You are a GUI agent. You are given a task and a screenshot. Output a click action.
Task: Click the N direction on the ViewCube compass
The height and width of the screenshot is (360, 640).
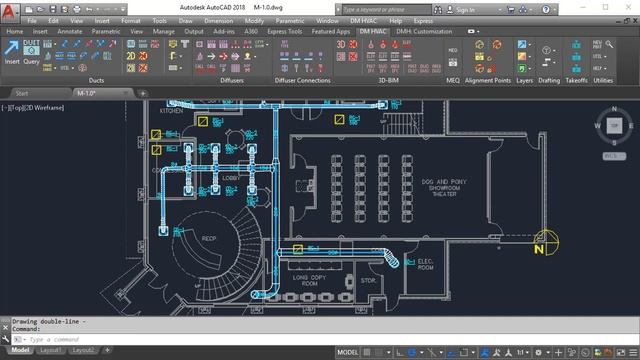614,109
